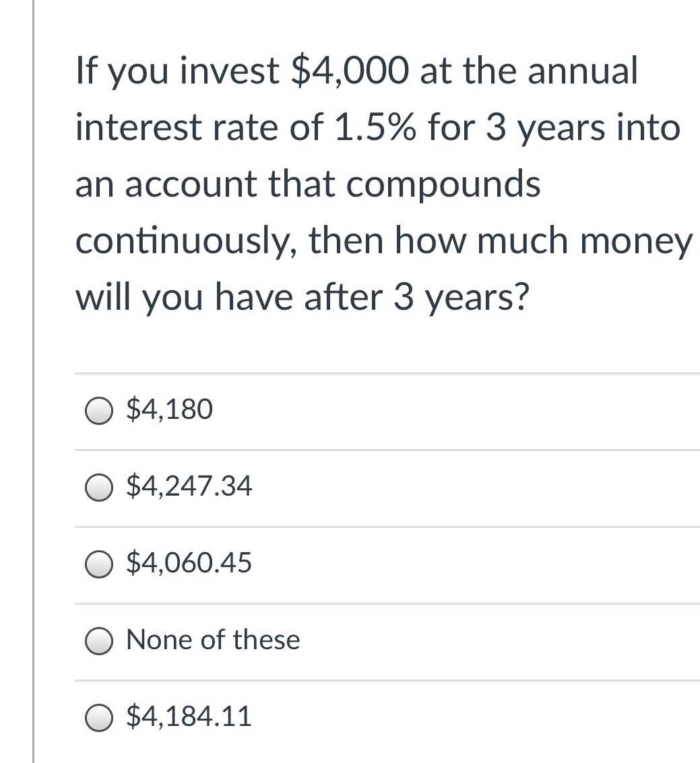
Task: Click the $4,247.34 answer text label
Action: point(189,486)
